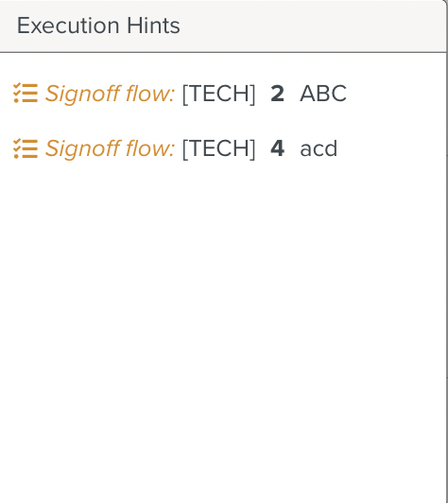Open the acd signoff step name
The height and width of the screenshot is (503, 448).
319,148
